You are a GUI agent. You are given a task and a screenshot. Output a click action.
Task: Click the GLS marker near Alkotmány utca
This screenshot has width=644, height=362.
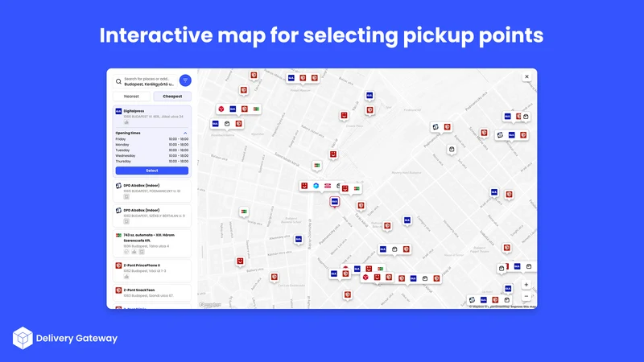pyautogui.click(x=299, y=239)
